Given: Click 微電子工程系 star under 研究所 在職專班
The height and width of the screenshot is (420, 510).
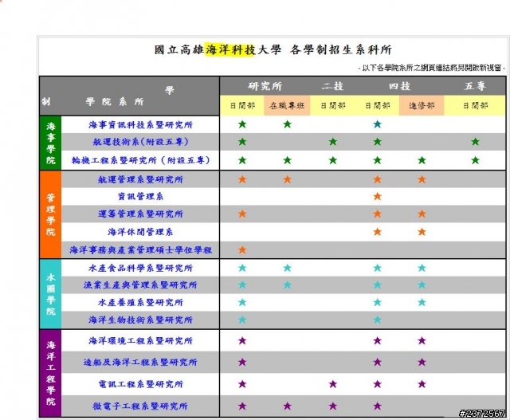Looking at the screenshot, I should [x=287, y=406].
